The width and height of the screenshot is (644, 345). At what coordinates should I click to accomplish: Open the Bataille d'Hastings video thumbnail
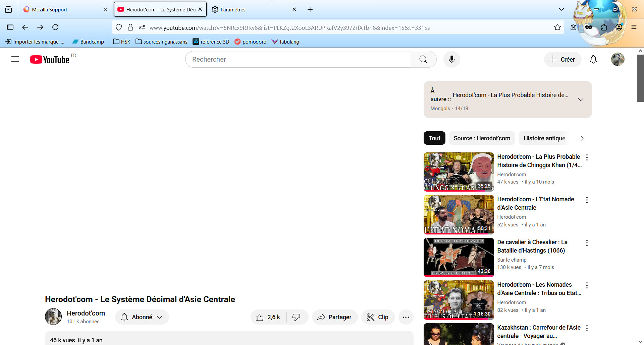459,257
